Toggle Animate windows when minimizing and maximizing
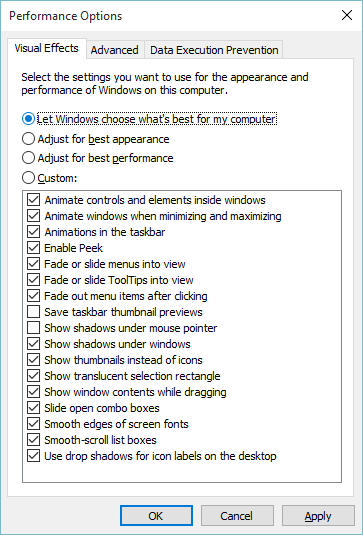This screenshot has width=363, height=535. click(x=33, y=216)
